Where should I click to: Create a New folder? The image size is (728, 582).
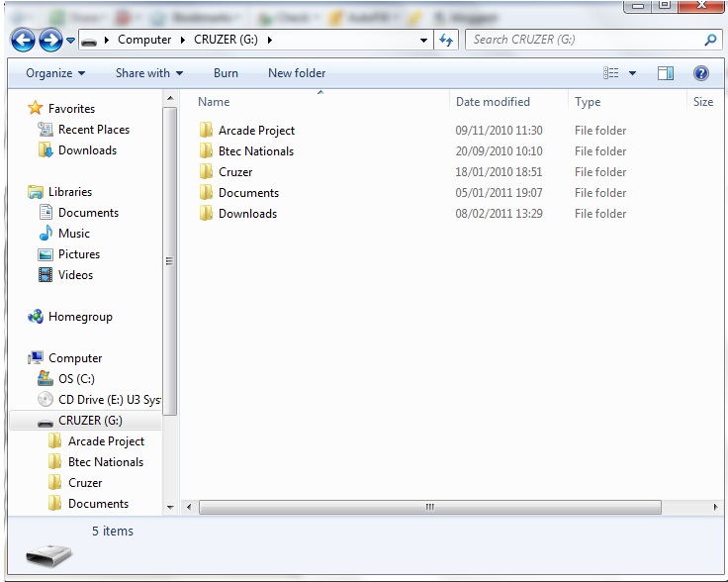297,73
